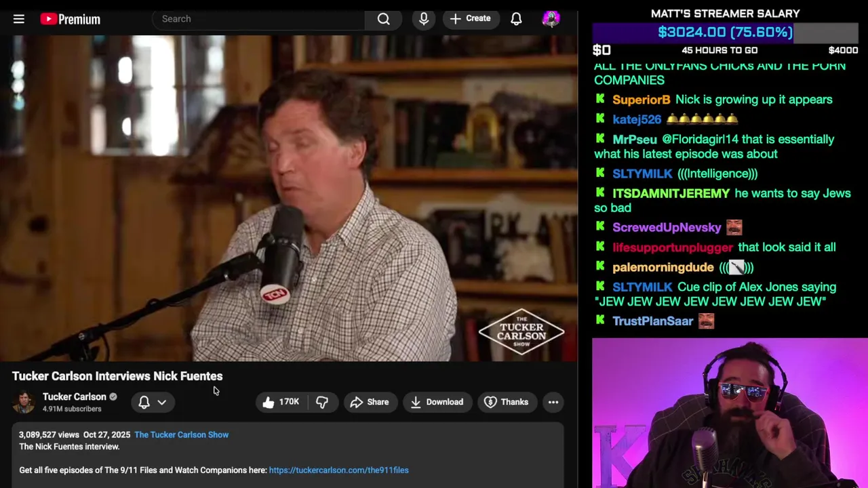Image resolution: width=868 pixels, height=488 pixels.
Task: Click palemorningdude username in chat
Action: 663,267
